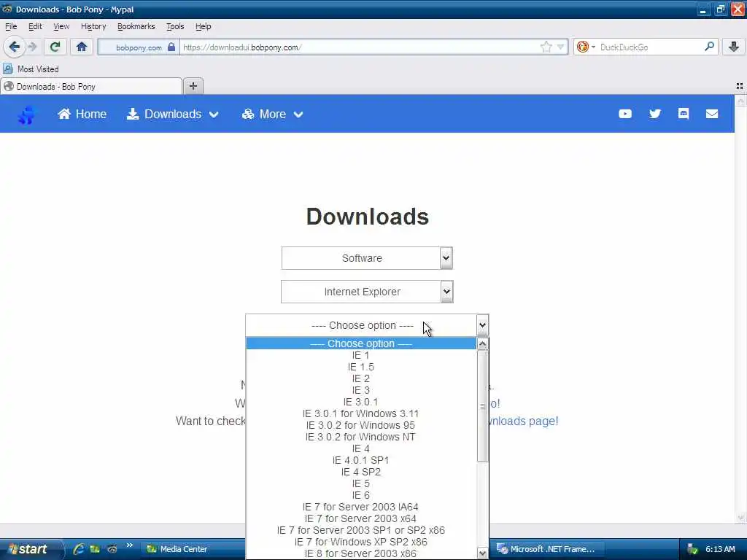Open the Edit menu
This screenshot has height=560, width=747.
tap(35, 27)
